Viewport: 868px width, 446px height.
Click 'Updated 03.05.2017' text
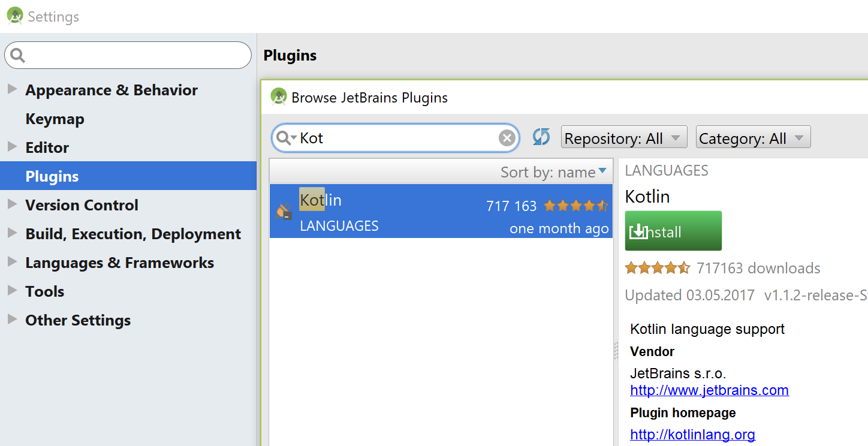coord(689,296)
